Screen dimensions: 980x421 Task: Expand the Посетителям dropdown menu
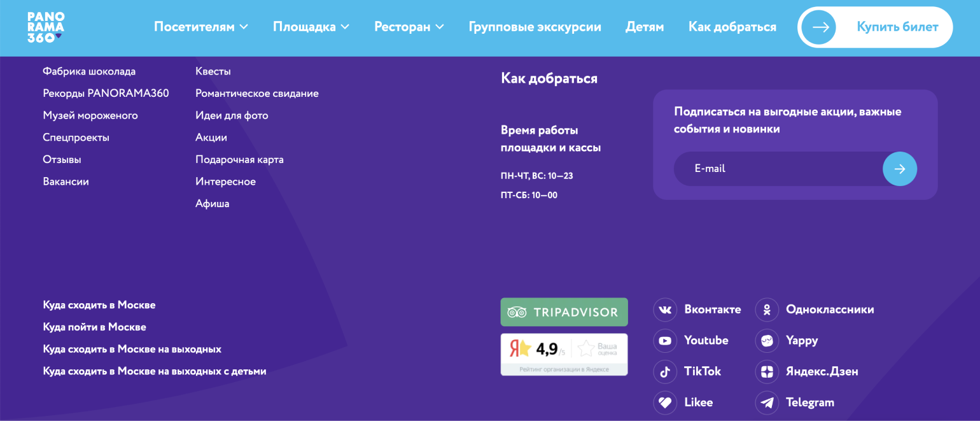click(201, 27)
